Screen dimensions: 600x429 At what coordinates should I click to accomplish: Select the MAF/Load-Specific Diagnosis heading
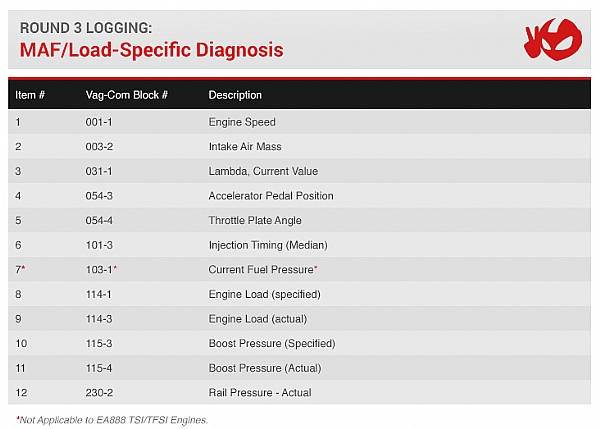coord(152,50)
